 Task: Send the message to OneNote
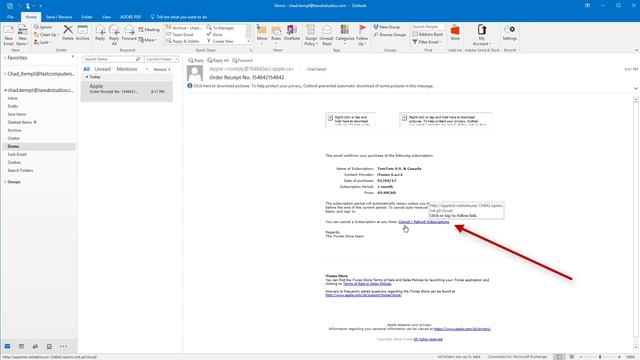292,33
